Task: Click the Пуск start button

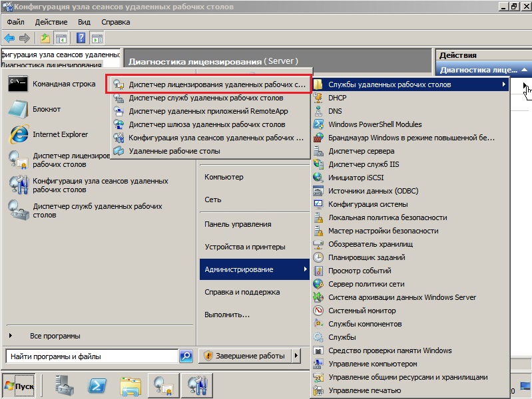Action: (19, 386)
